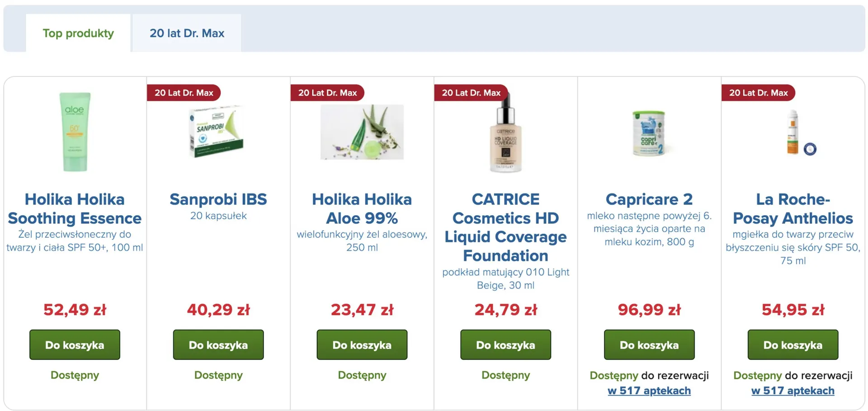Open the Capricare 2 tin image
This screenshot has height=411, width=868.
click(x=649, y=133)
